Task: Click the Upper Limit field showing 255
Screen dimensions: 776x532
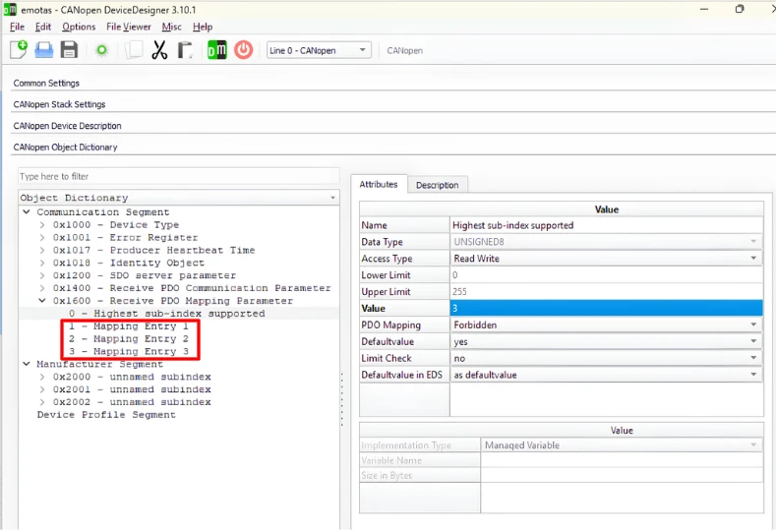Action: coord(606,291)
